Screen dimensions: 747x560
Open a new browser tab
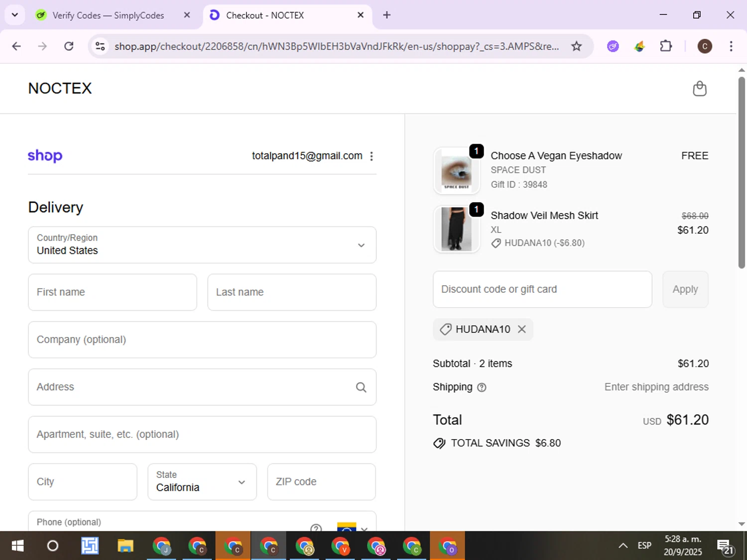[386, 15]
